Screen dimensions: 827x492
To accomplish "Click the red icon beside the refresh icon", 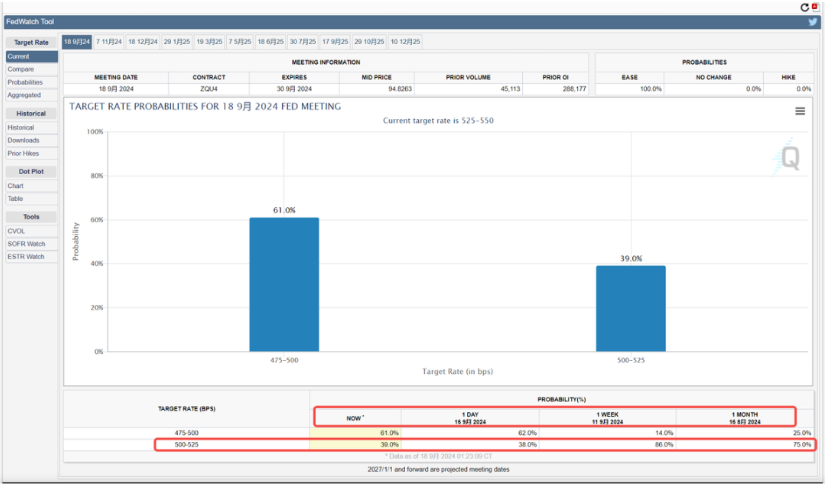I will (815, 7).
